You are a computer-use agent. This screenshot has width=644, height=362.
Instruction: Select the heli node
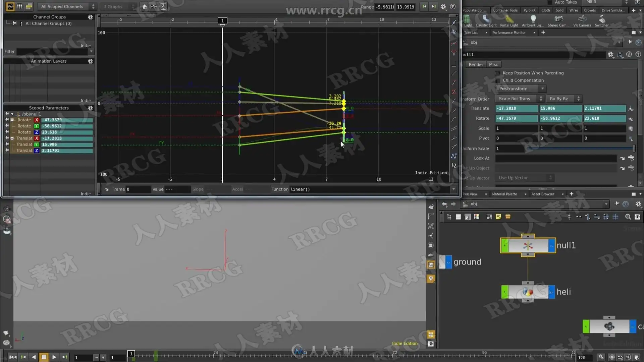[x=528, y=292]
